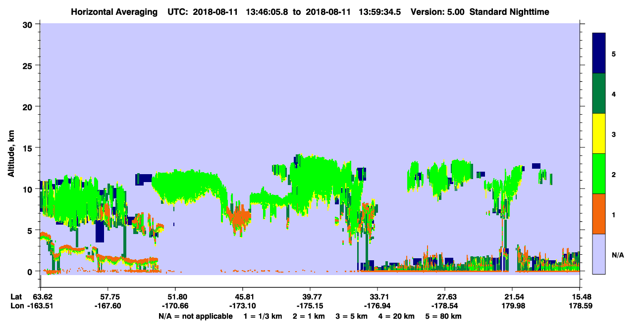Click the longitude value -175.15
Viewport: 644px width, 330px height.
(x=310, y=306)
